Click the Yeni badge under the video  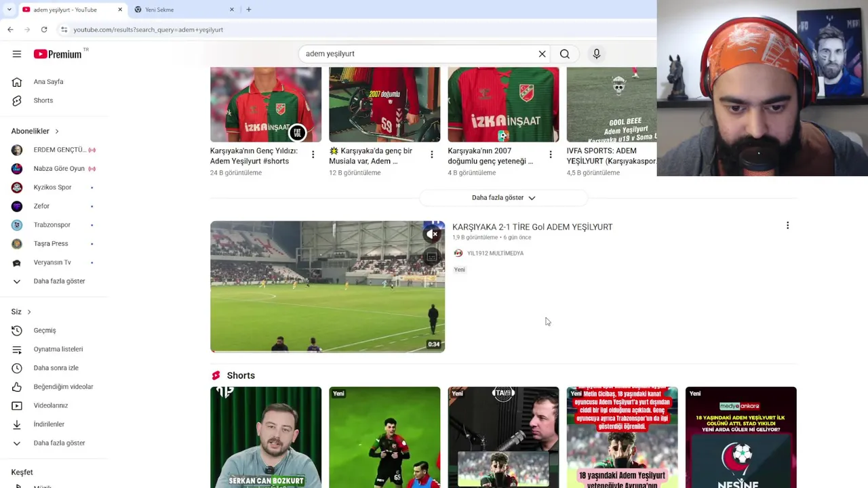click(460, 270)
